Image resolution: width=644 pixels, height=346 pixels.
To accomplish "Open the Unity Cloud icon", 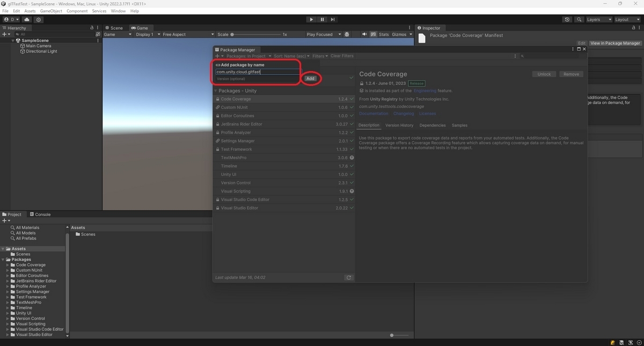I will [27, 19].
